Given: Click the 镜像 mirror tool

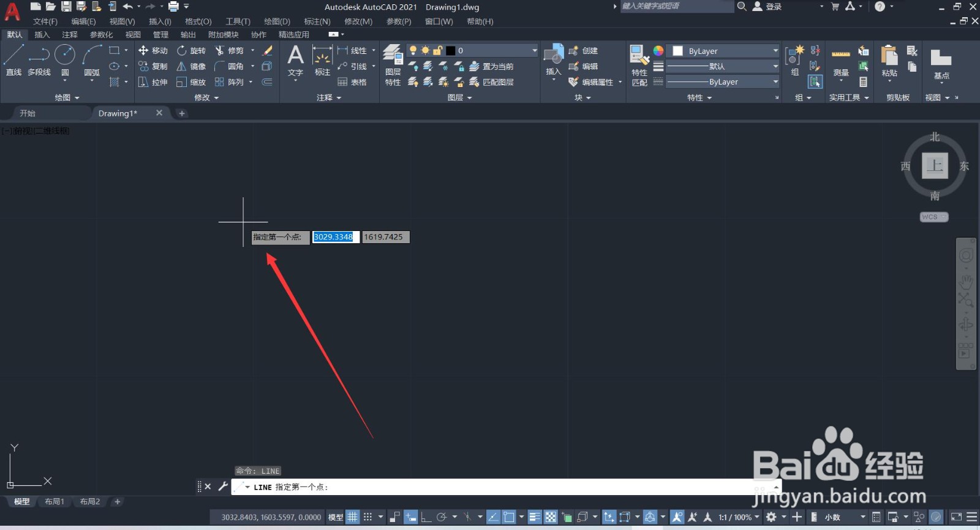Looking at the screenshot, I should [191, 66].
